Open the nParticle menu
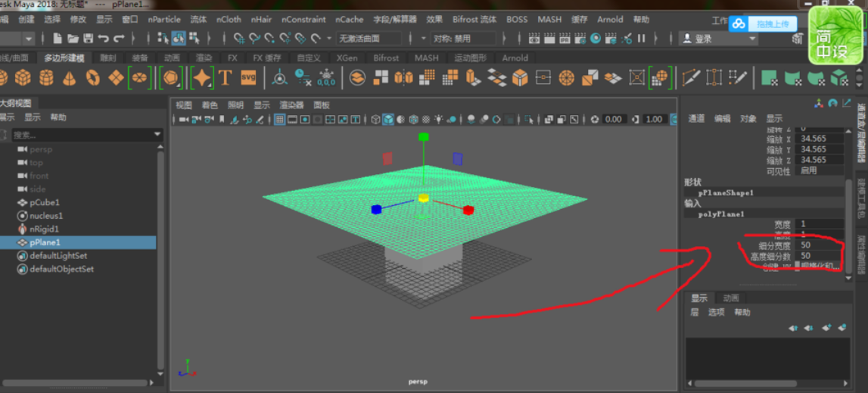The width and height of the screenshot is (868, 393). 164,20
